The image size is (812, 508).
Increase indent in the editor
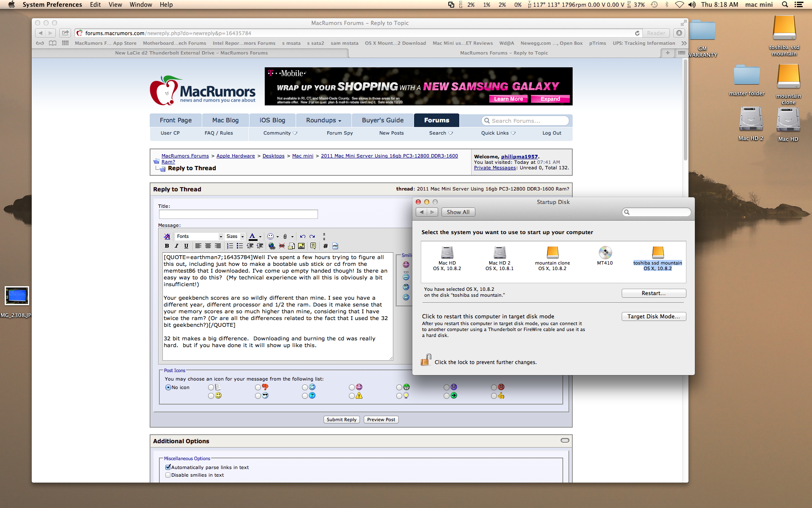[x=260, y=246]
